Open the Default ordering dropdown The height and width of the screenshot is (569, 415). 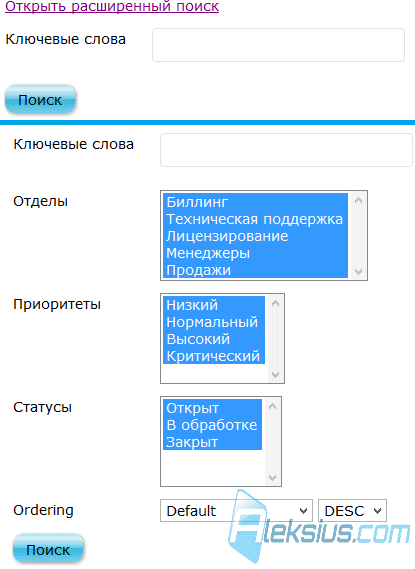pos(236,511)
